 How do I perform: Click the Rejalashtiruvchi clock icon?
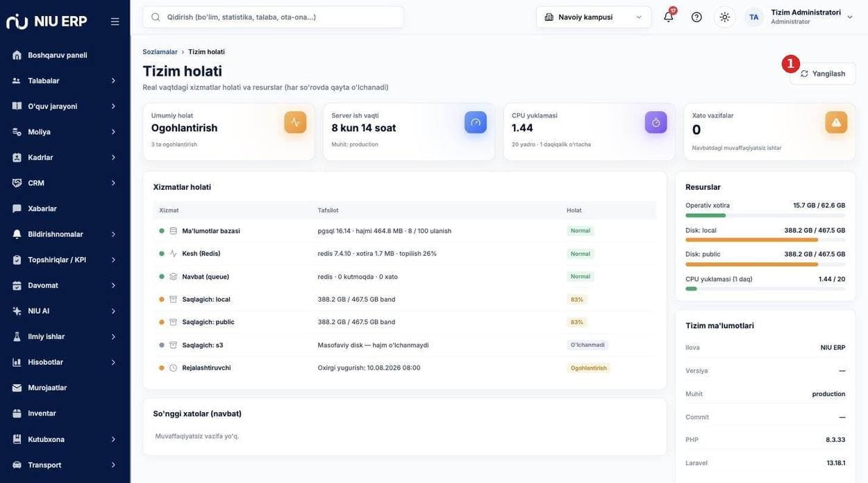(x=174, y=368)
